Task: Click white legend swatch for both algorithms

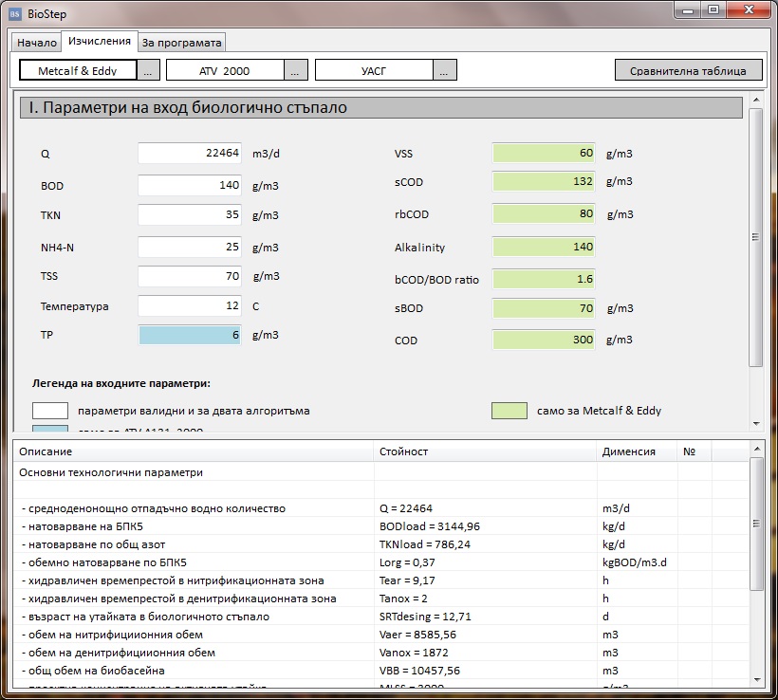Action: (x=50, y=411)
